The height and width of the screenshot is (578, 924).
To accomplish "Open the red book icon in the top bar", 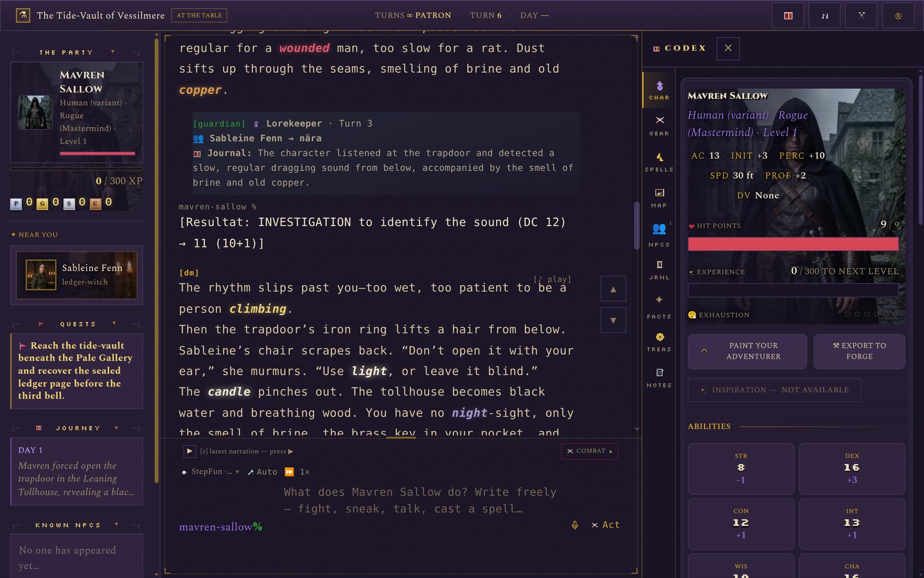I will [788, 16].
